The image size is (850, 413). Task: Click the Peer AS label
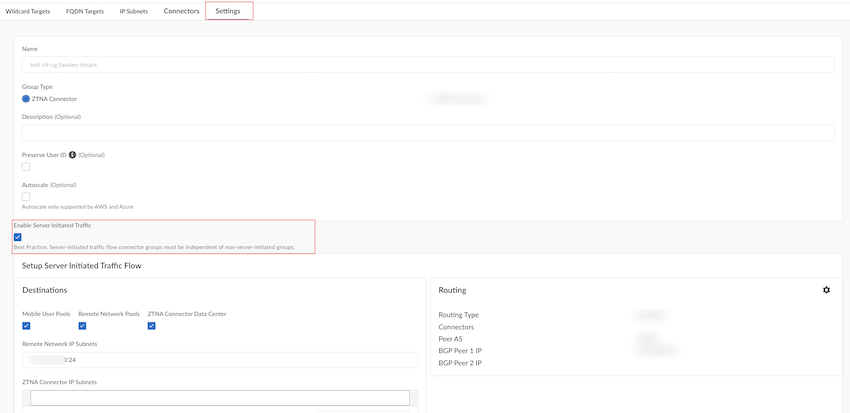click(x=450, y=339)
